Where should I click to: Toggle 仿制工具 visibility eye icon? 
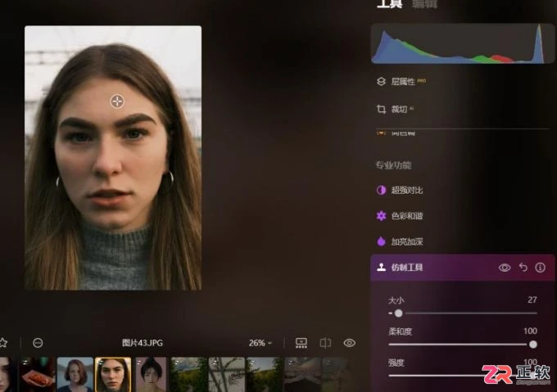pos(505,268)
